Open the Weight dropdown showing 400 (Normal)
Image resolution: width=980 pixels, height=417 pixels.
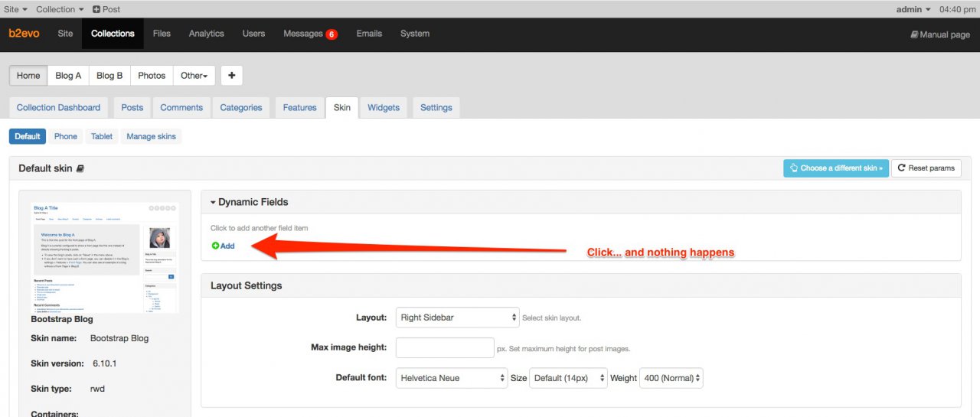[x=671, y=378]
